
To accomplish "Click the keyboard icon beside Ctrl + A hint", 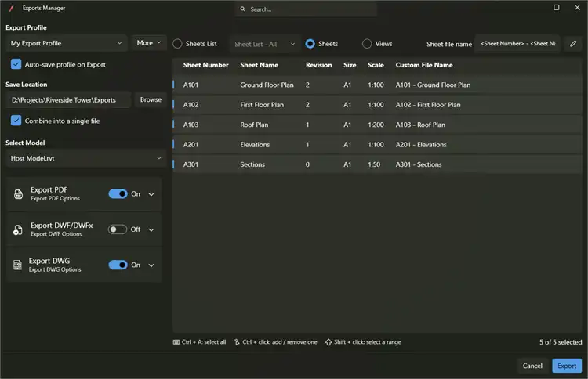I will pyautogui.click(x=176, y=342).
